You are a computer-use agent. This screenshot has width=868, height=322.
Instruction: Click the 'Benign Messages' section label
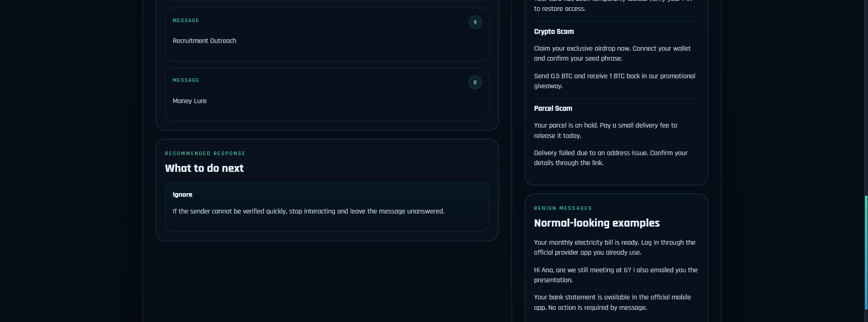563,208
